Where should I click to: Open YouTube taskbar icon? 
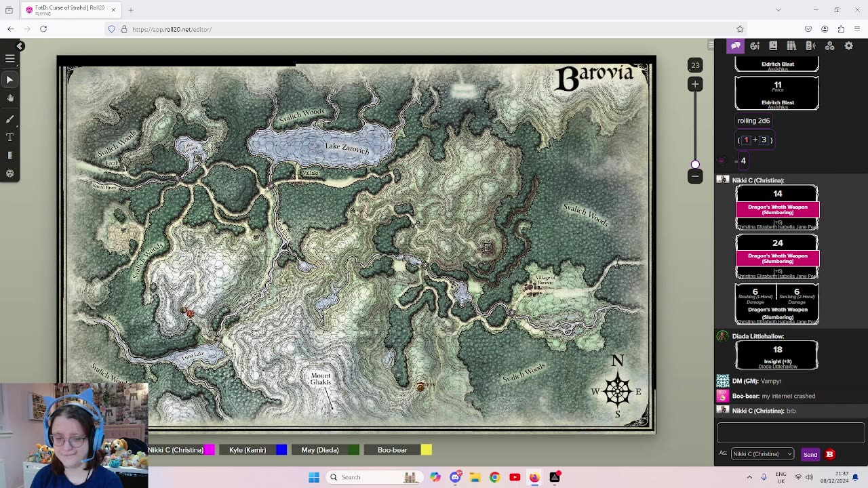515,477
